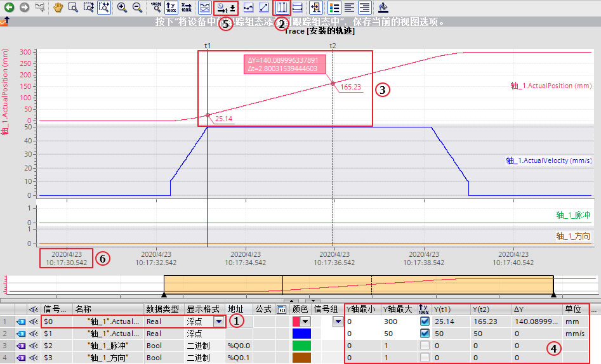Toggle the vertical measurement cursors icon
This screenshot has height=364, width=601.
coord(282,7)
